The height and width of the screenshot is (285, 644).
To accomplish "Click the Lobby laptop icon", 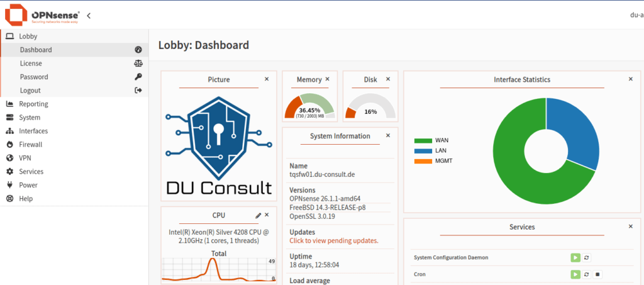I will tap(10, 36).
